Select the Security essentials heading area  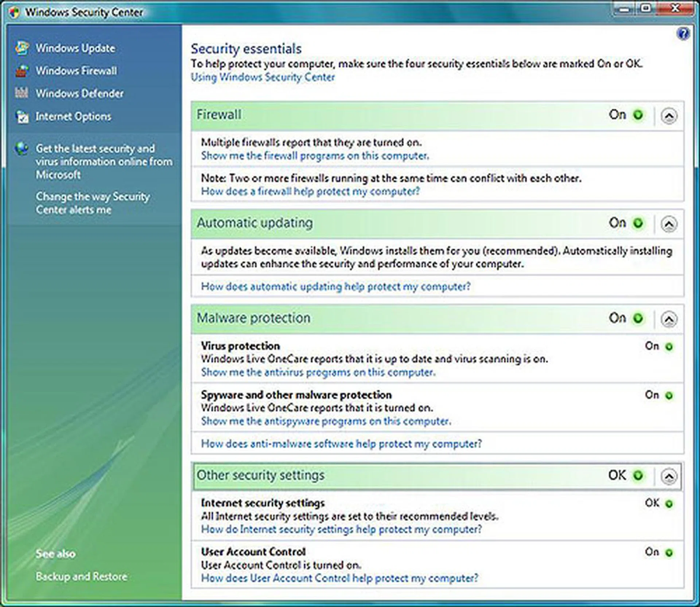(246, 48)
